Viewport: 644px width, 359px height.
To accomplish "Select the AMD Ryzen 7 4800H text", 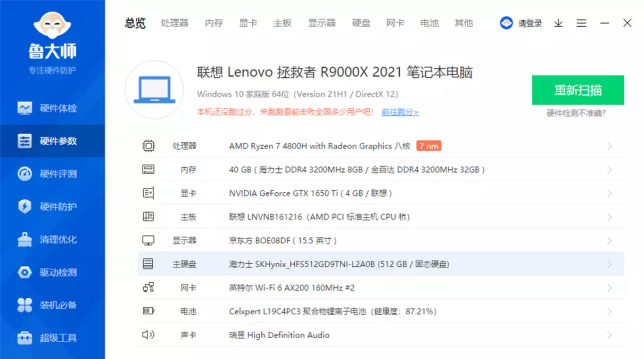I will click(319, 146).
